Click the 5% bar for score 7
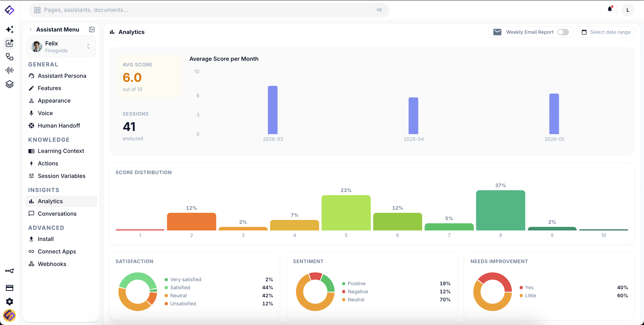 [x=449, y=227]
